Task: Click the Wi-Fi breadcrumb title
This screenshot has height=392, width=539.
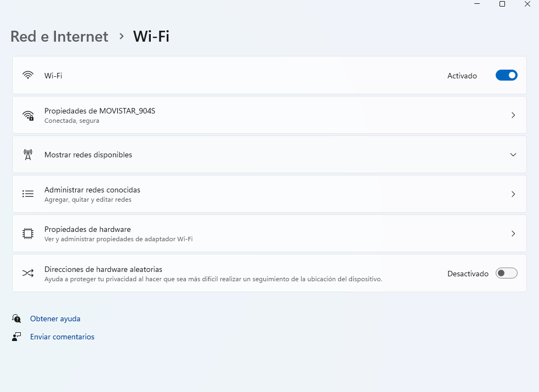Action: tap(151, 36)
